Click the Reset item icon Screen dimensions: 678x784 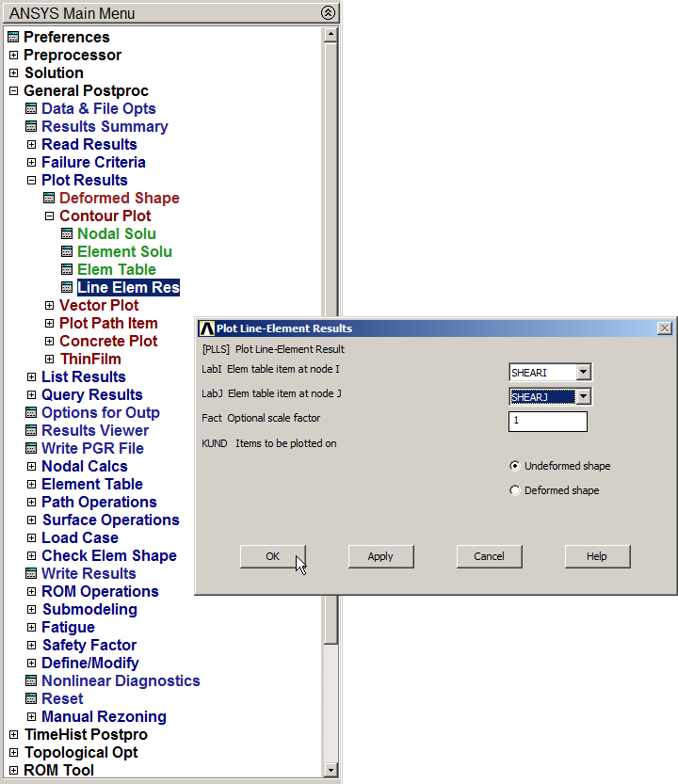pos(31,699)
